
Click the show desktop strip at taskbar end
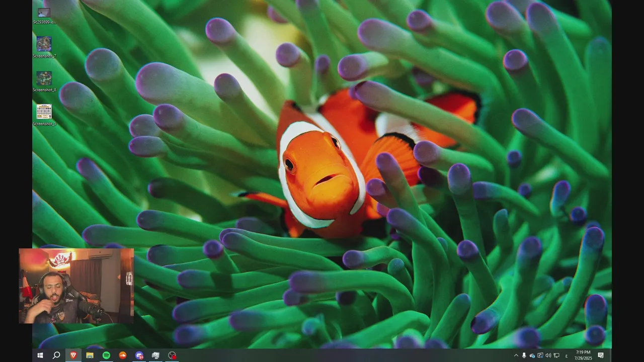point(610,355)
